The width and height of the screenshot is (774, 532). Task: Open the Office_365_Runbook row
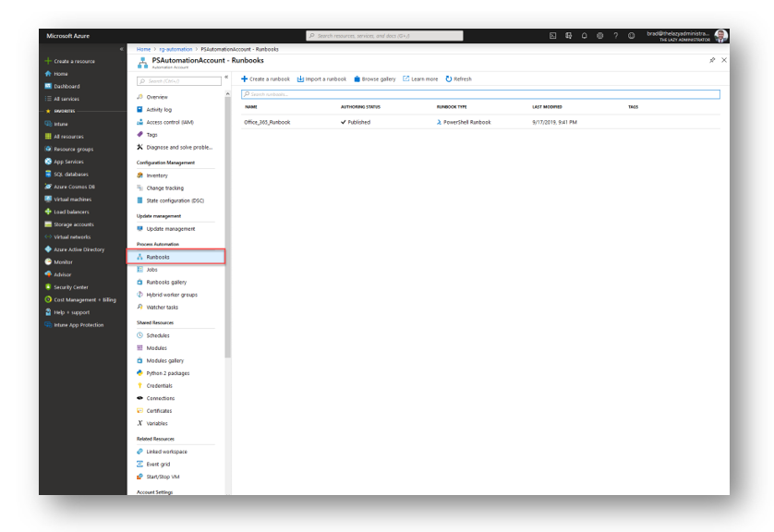[x=480, y=122]
